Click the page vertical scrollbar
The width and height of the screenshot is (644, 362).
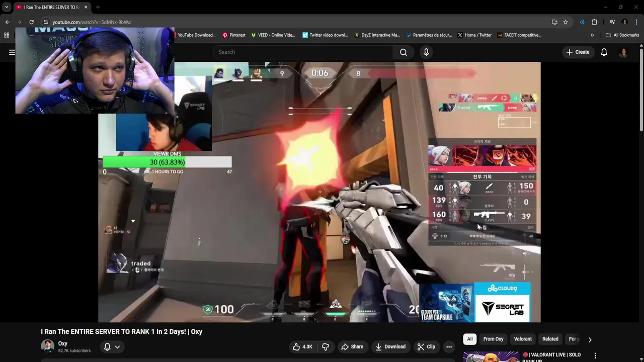tap(641, 90)
